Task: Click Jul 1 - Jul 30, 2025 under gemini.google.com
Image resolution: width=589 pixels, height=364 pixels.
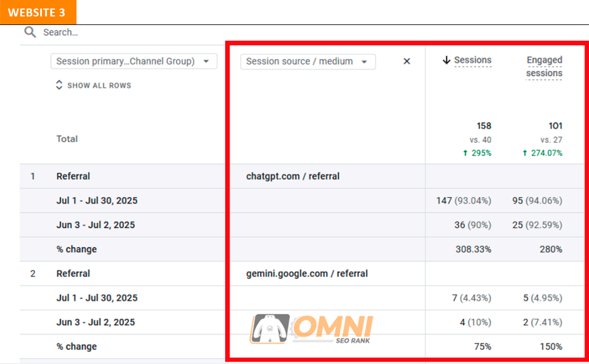Action: [x=97, y=298]
